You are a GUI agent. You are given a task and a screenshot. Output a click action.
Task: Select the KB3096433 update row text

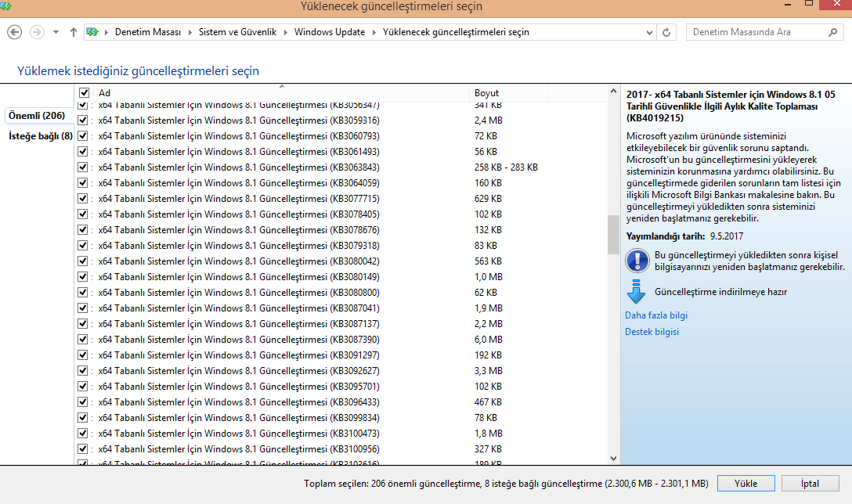[239, 402]
